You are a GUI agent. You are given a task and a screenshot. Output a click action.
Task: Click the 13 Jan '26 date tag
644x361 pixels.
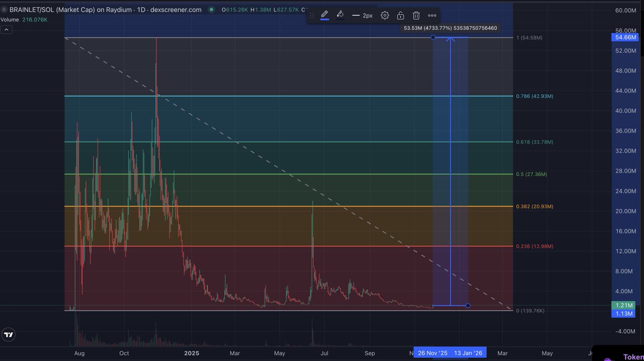[469, 353]
